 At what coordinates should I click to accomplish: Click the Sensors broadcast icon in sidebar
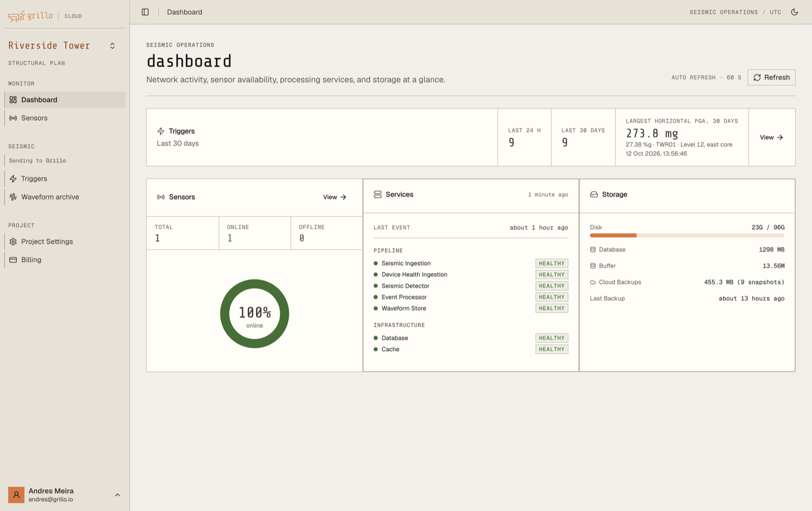coord(13,118)
